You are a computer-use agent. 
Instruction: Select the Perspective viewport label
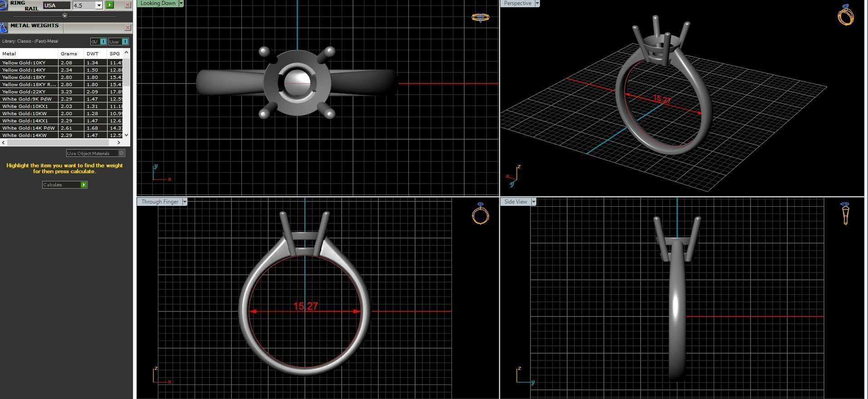(x=517, y=3)
